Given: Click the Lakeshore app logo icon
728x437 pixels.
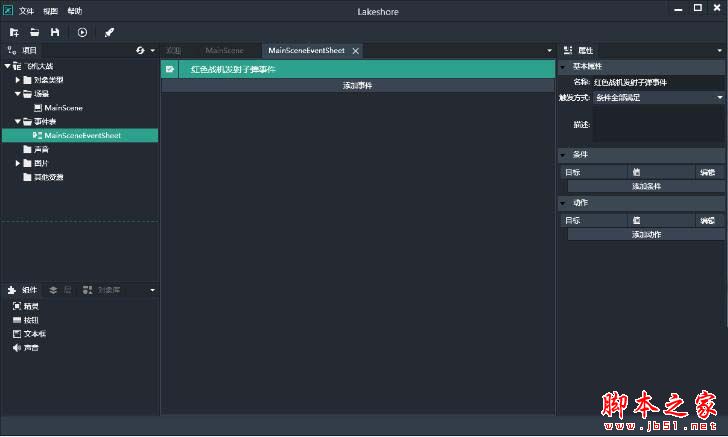Looking at the screenshot, I should [8, 10].
